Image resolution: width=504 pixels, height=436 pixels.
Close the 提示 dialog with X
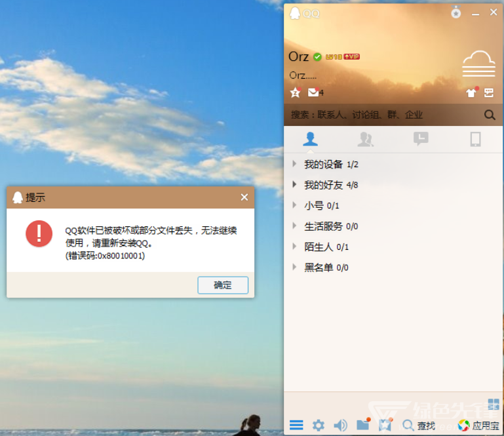244,197
